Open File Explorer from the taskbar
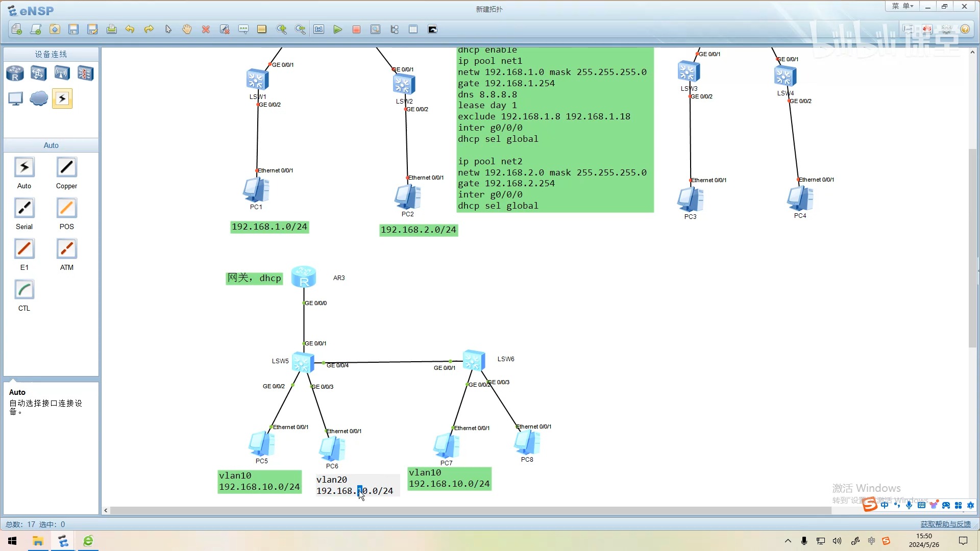 coord(38,541)
